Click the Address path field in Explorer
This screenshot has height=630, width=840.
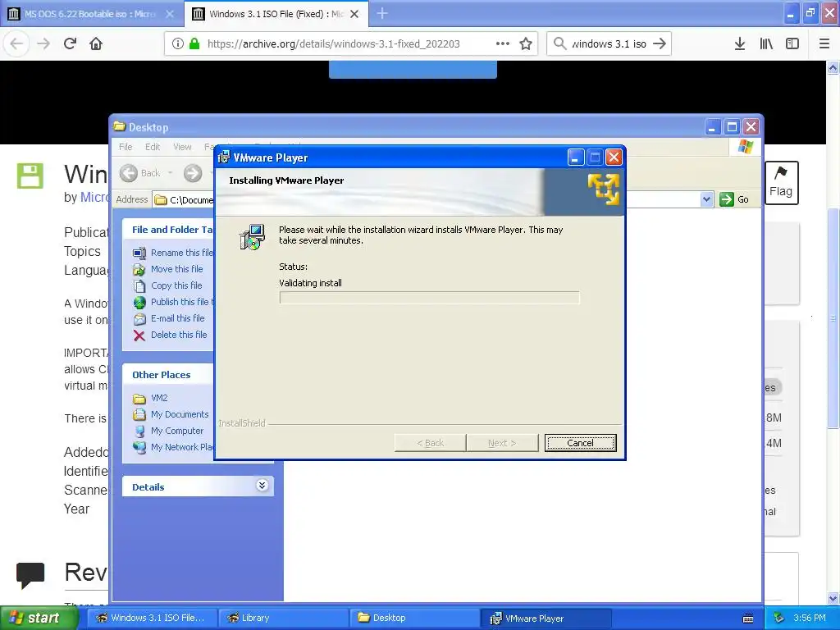[183, 199]
